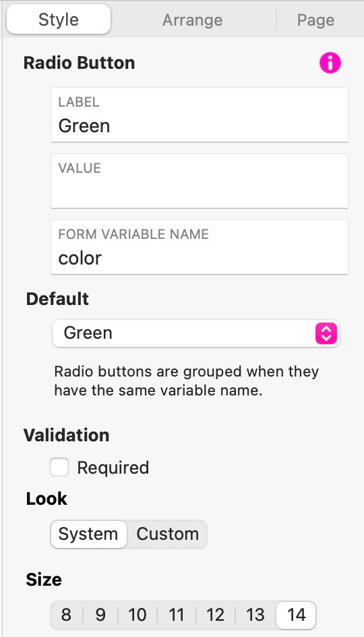Viewport: 364px width, 637px height.
Task: Click the pink info icon
Action: tap(330, 63)
